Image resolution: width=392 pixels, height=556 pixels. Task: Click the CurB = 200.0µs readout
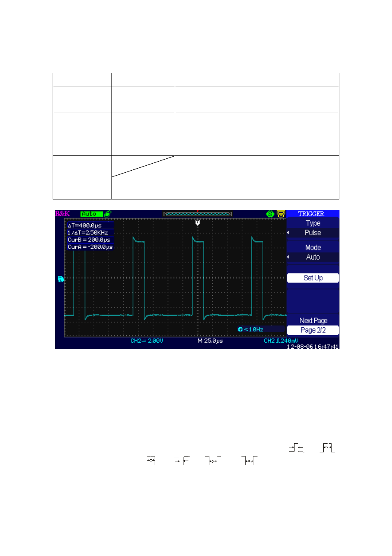tap(89, 240)
